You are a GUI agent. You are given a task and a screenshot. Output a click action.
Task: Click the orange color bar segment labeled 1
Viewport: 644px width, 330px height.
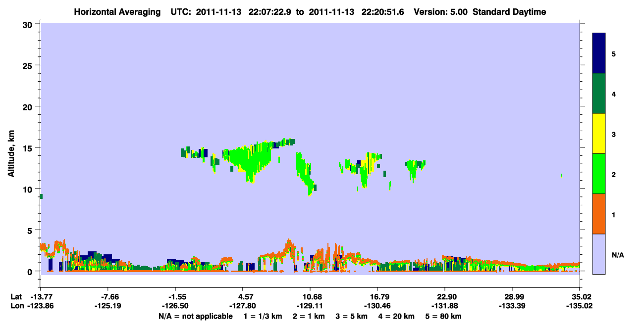tap(599, 214)
